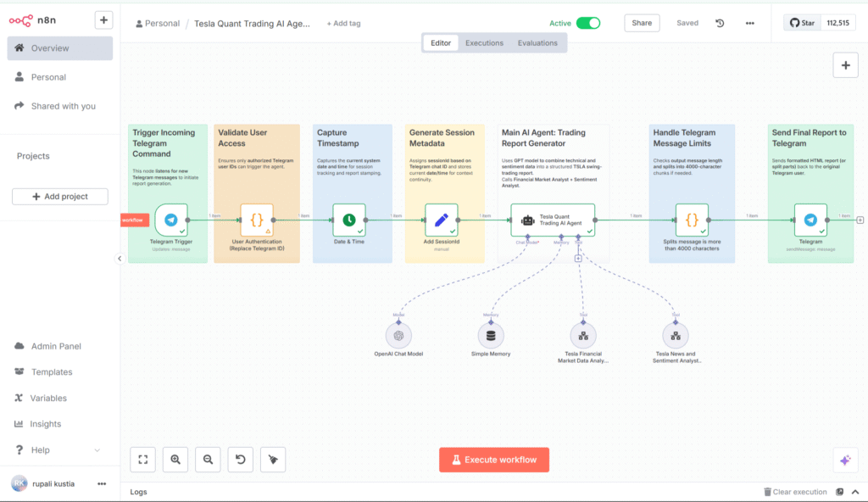Add a tool to the AI Agent
Viewport: 868px width, 502px height.
pos(578,259)
